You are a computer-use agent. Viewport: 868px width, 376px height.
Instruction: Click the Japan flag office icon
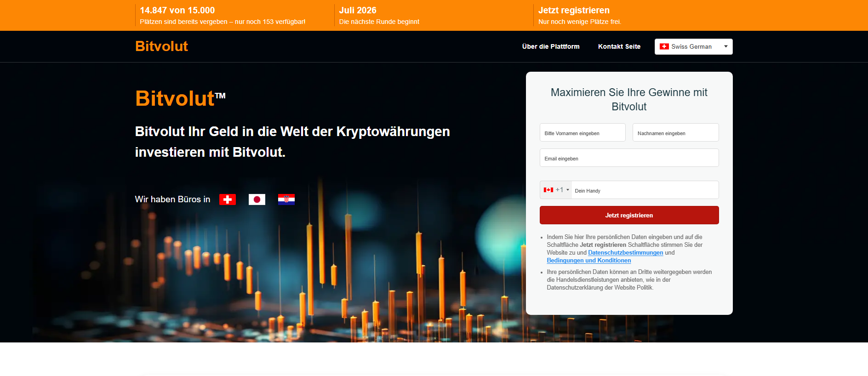[257, 199]
